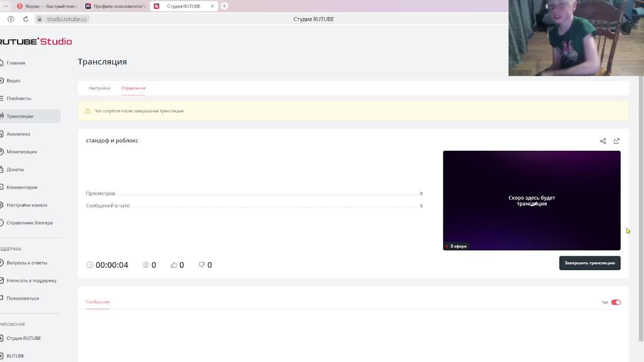The image size is (644, 362).
Task: Select the Управление tab
Action: pyautogui.click(x=133, y=88)
